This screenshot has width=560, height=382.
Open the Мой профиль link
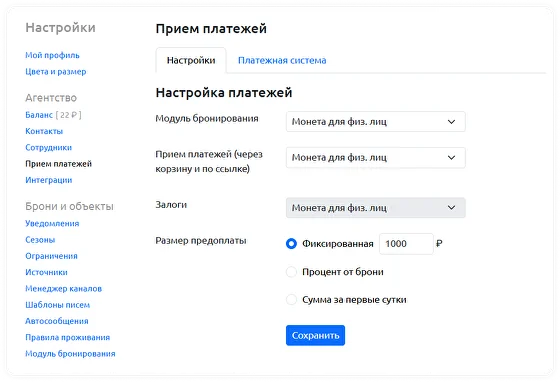tap(52, 55)
